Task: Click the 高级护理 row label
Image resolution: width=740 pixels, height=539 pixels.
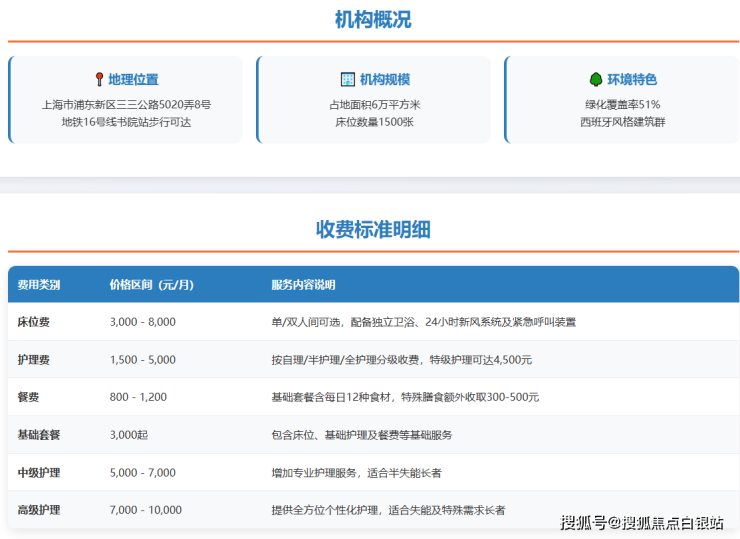Action: click(39, 510)
